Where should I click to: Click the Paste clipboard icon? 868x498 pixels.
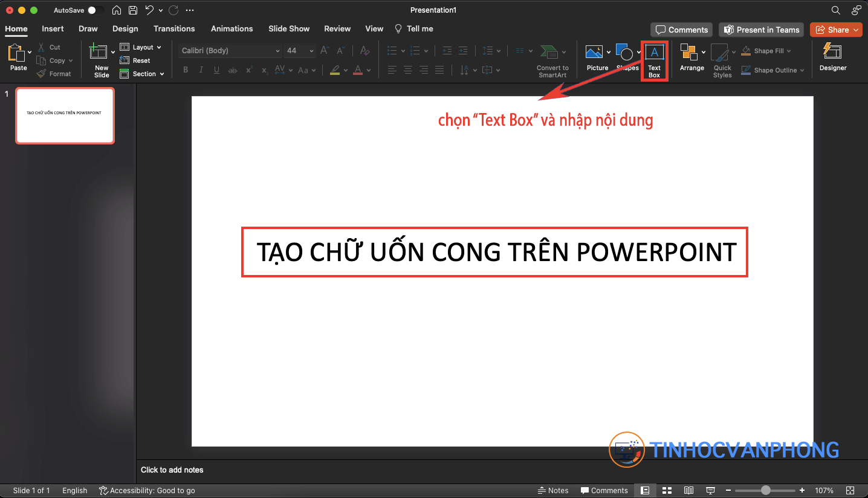15,53
